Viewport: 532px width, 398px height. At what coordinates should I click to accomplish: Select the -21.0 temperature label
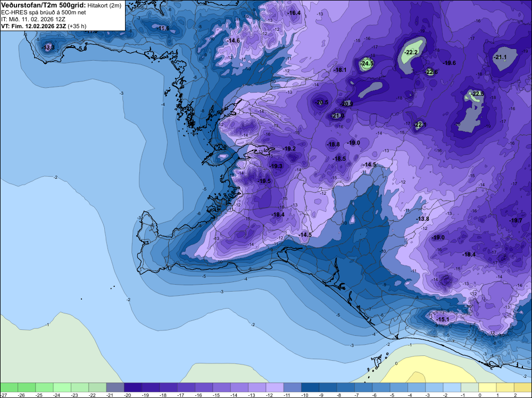click(x=338, y=115)
